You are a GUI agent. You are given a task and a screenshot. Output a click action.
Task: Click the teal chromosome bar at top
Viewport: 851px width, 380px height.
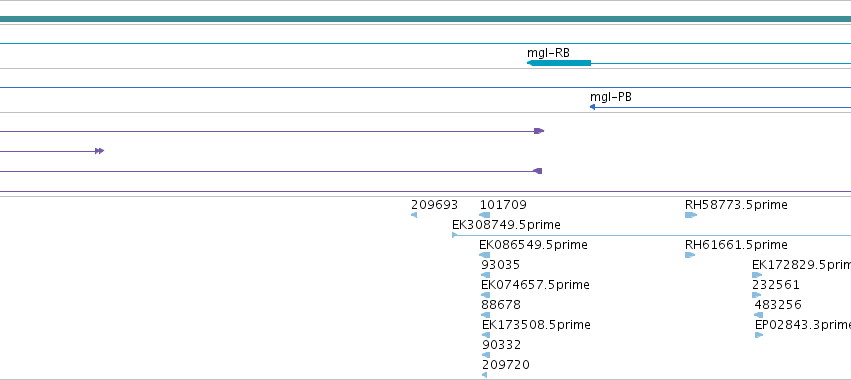426,20
